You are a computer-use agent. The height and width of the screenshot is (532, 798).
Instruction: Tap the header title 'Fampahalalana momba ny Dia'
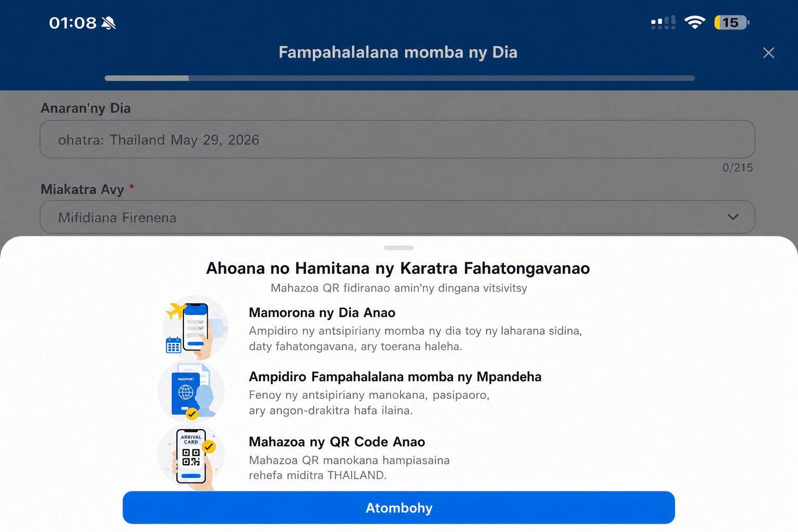click(398, 52)
